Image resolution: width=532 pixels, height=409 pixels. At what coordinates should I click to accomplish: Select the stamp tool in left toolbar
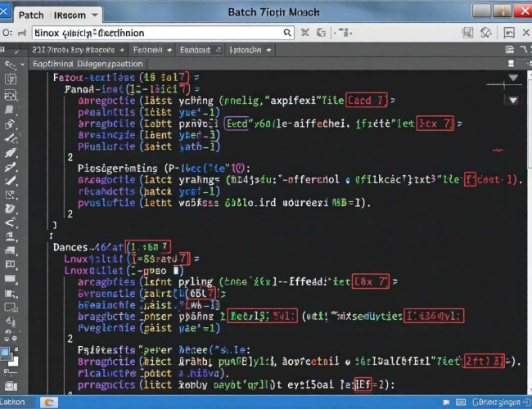(x=10, y=236)
